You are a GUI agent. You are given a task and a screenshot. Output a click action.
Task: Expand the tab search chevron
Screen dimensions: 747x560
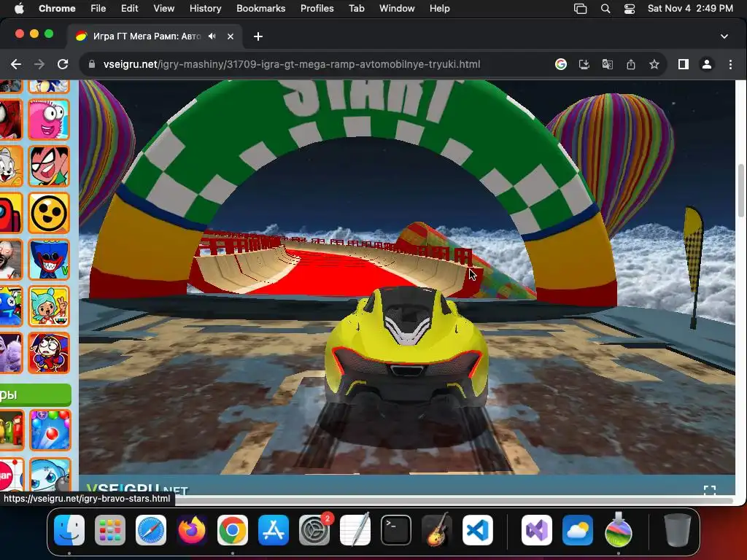click(724, 36)
